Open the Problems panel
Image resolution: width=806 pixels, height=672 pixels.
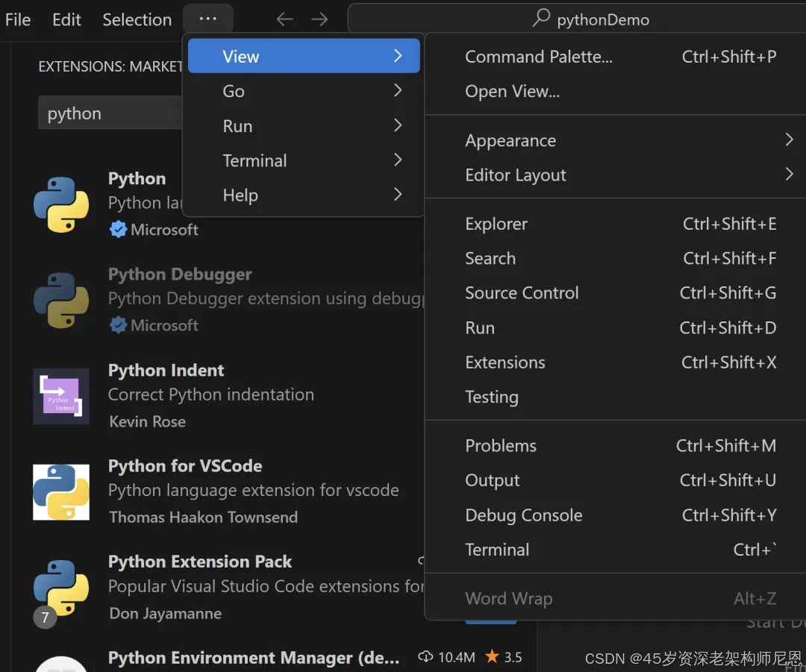(617, 445)
